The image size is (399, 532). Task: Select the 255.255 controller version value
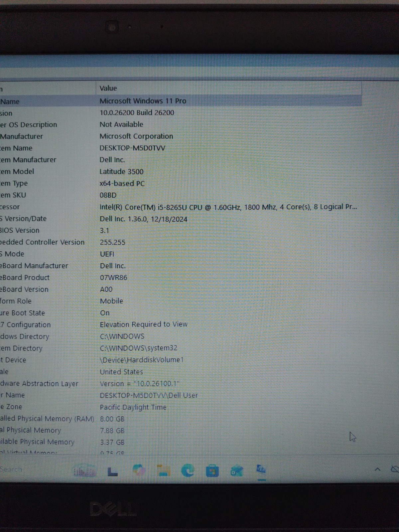(113, 242)
